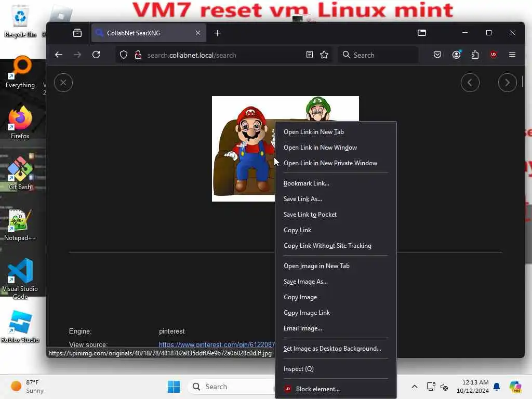
Task: Open the notification bell in taskbar
Action: point(497,387)
